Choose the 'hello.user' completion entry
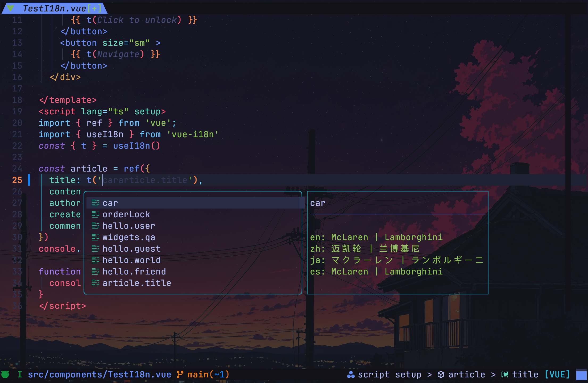 tap(195, 226)
